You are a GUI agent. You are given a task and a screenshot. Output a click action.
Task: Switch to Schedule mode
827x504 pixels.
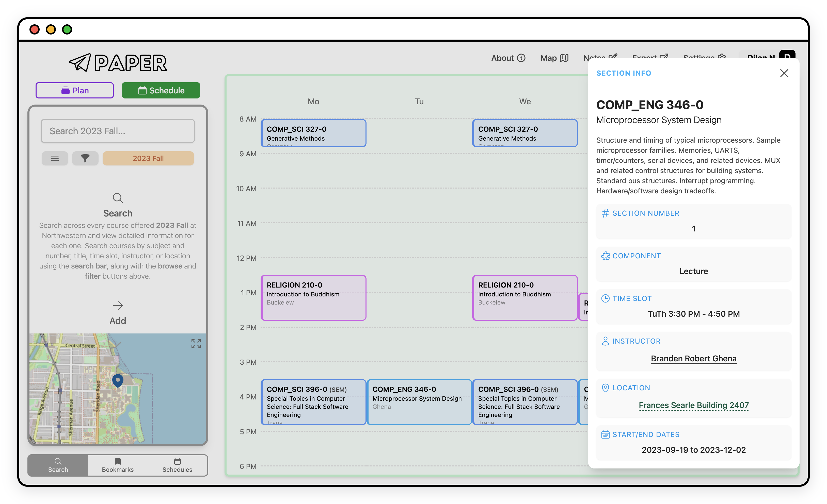(161, 90)
